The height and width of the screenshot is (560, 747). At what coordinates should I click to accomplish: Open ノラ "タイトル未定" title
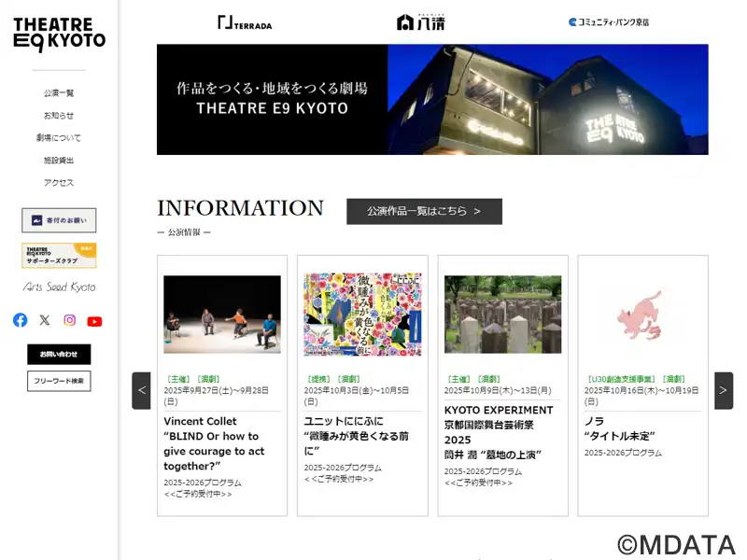[x=619, y=428]
